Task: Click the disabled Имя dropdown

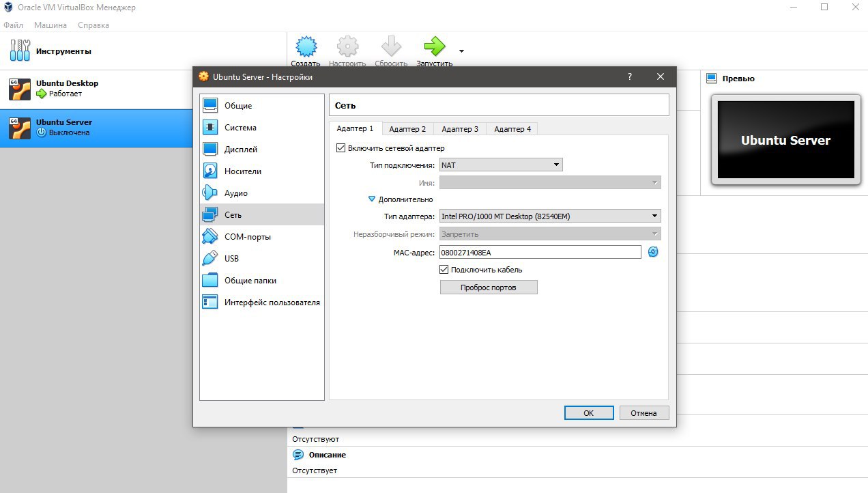Action: 550,183
